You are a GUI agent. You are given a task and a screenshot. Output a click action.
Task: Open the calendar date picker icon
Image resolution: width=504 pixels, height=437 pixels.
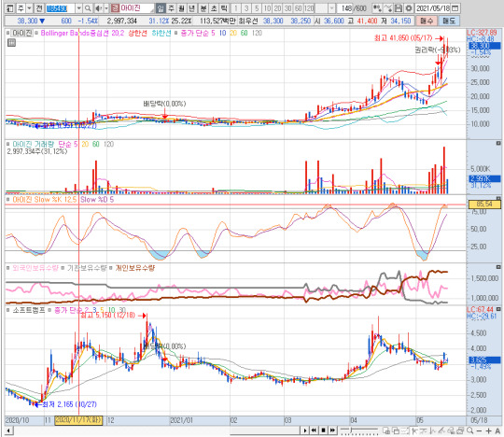(x=455, y=8)
